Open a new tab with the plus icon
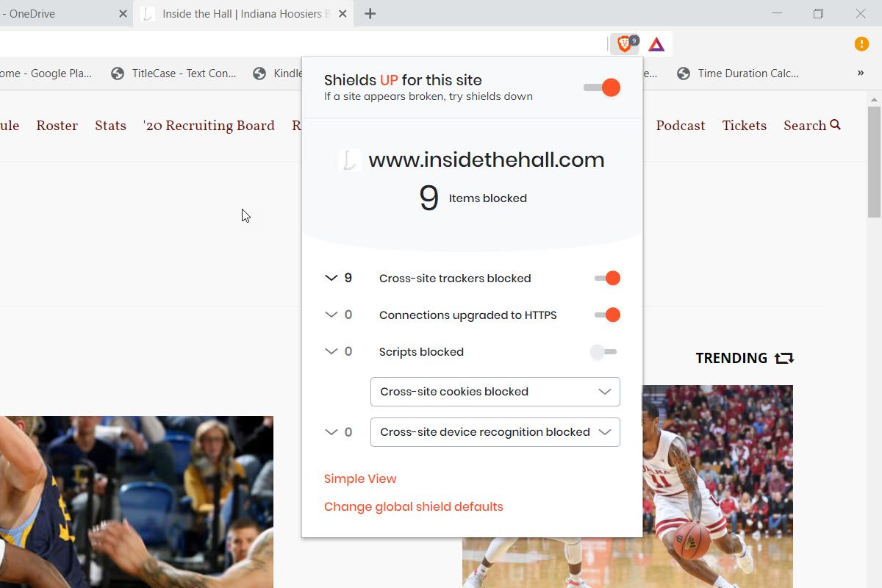 370,14
